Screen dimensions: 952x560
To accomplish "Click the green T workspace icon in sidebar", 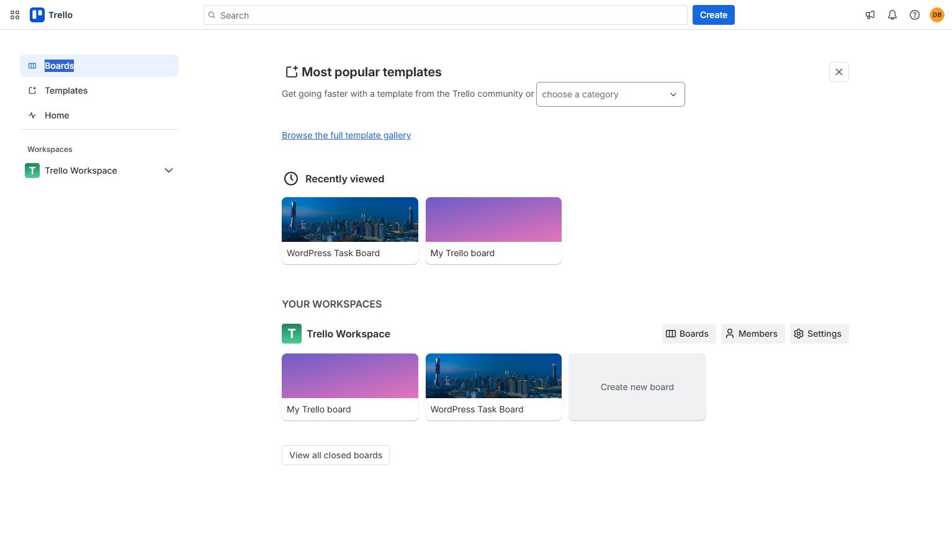I will point(32,171).
